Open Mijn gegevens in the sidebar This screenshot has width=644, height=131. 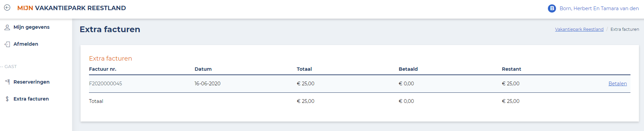(31, 27)
